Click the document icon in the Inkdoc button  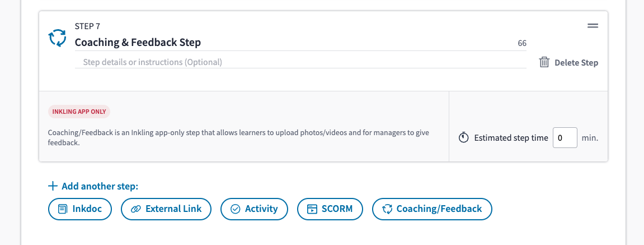63,209
